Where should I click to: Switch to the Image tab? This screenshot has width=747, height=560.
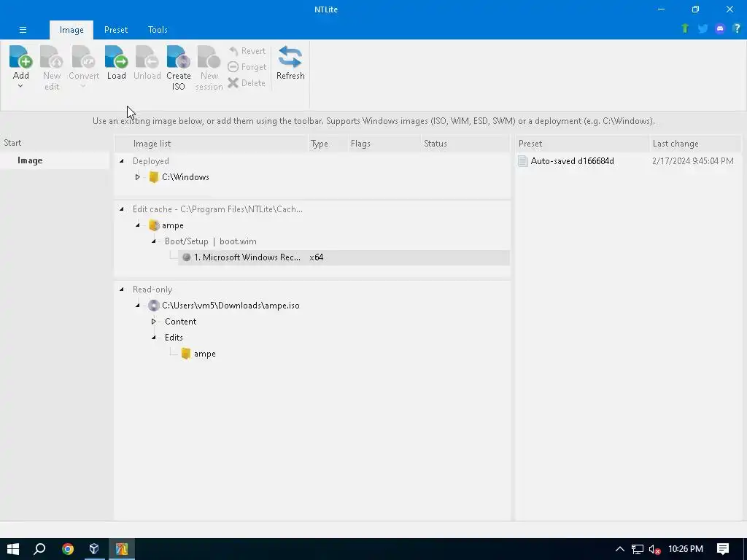(71, 30)
